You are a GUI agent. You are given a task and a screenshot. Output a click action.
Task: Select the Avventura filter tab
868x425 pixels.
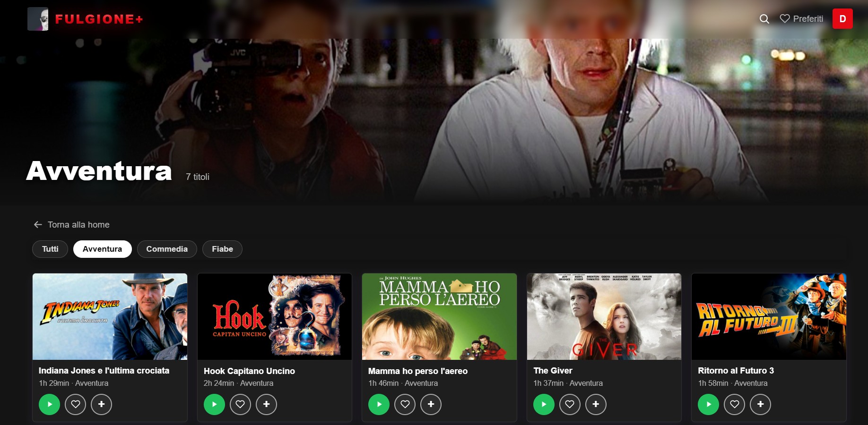point(102,249)
